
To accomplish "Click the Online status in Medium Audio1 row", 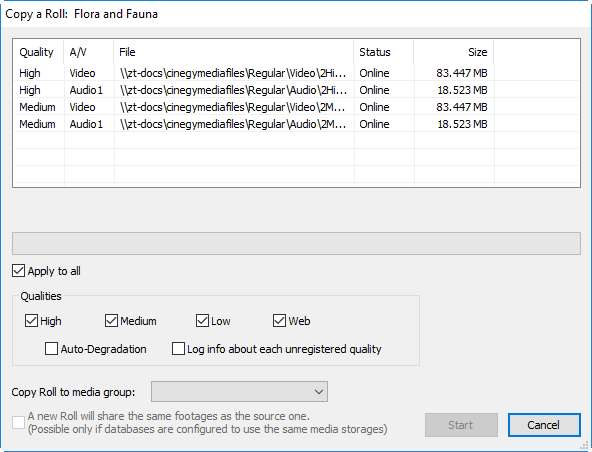I will (374, 124).
